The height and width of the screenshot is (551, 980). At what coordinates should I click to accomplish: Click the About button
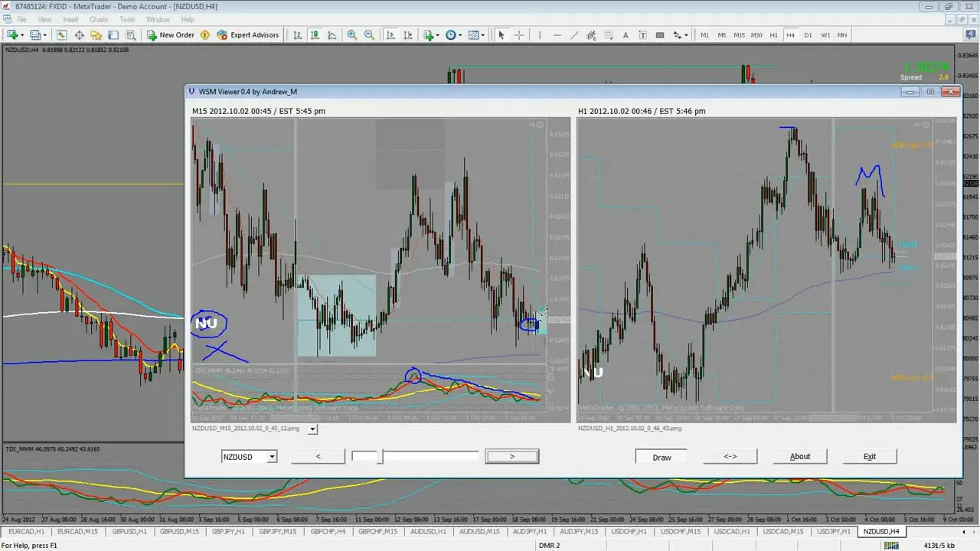coord(800,456)
